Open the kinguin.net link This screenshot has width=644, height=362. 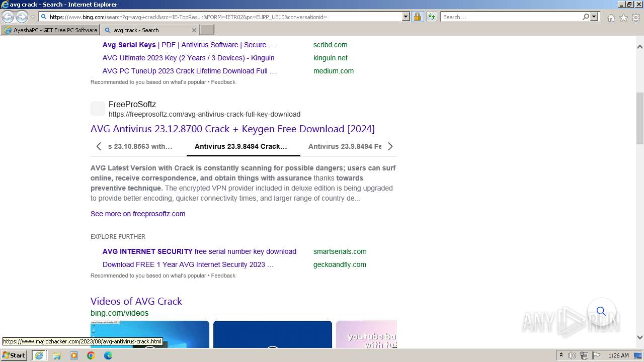pos(330,58)
